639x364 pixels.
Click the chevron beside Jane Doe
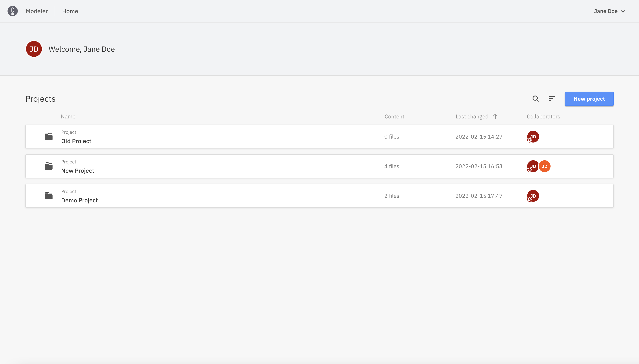click(623, 11)
